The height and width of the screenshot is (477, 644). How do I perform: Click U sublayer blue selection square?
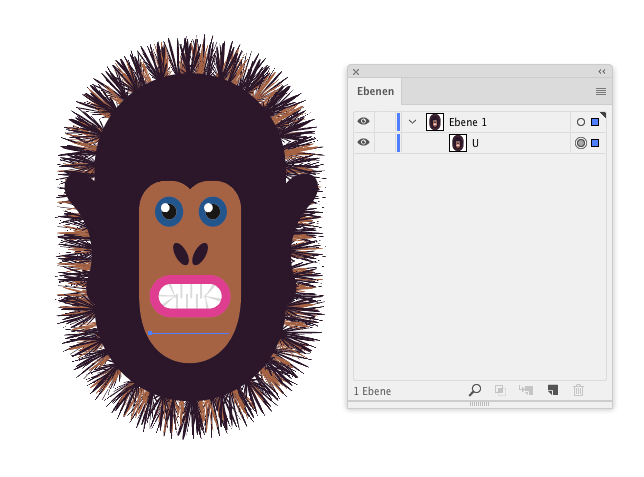(595, 143)
